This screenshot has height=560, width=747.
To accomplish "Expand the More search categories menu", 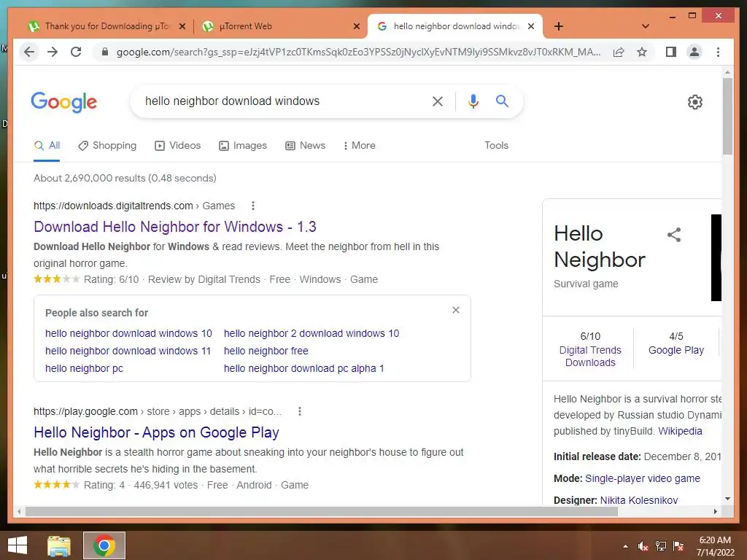I will 359,146.
